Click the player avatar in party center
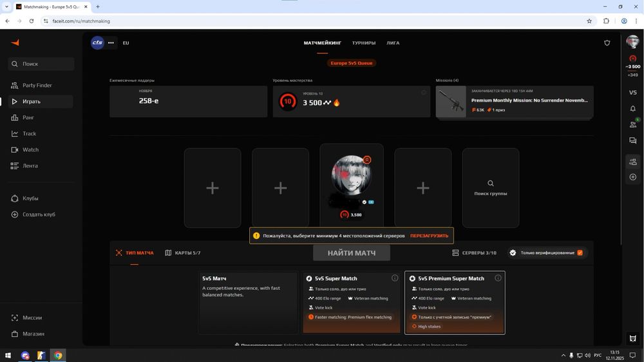The height and width of the screenshot is (362, 644). pos(351,175)
